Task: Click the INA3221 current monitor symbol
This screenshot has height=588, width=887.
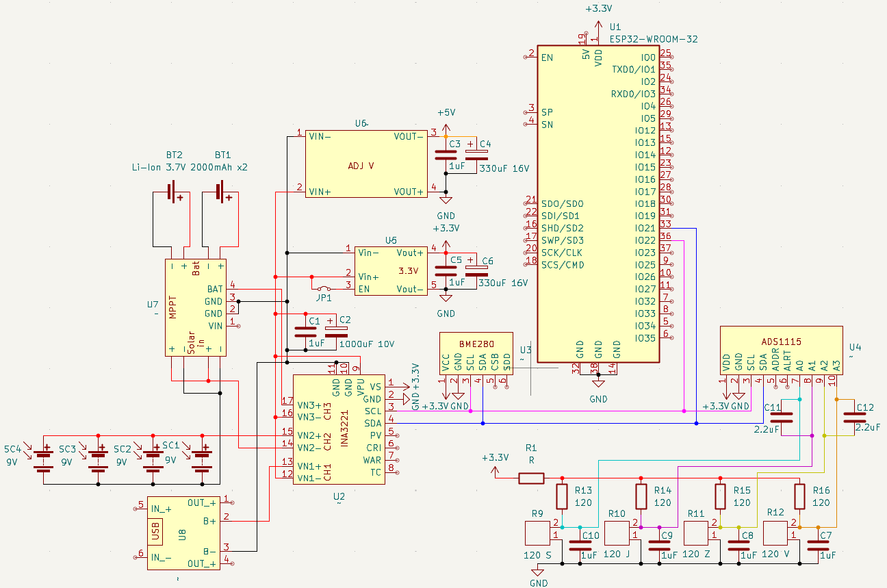Action: (338, 429)
